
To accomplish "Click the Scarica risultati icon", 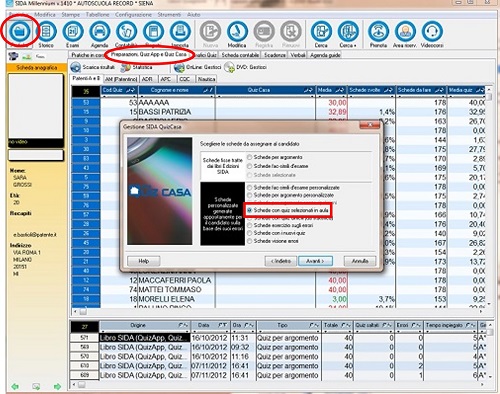I will pyautogui.click(x=76, y=67).
